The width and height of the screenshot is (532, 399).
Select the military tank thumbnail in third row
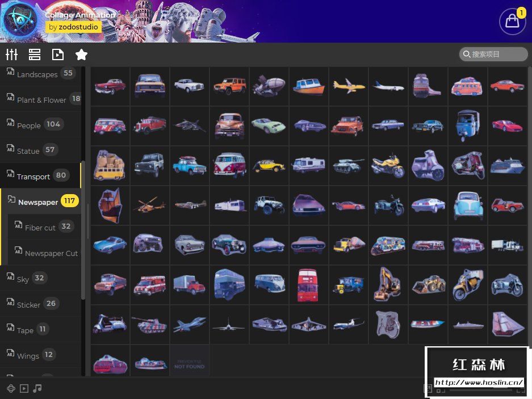pyautogui.click(x=349, y=166)
